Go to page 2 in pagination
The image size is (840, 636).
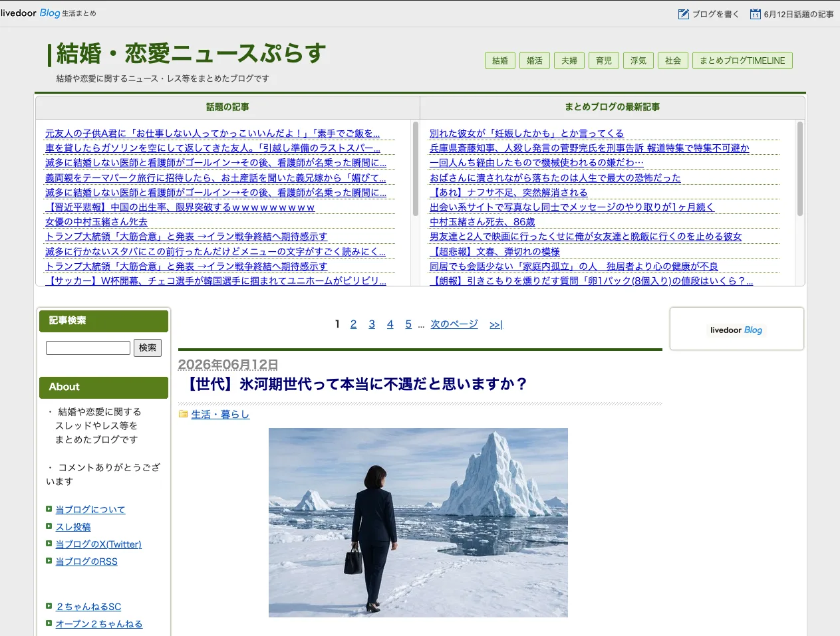coord(353,324)
